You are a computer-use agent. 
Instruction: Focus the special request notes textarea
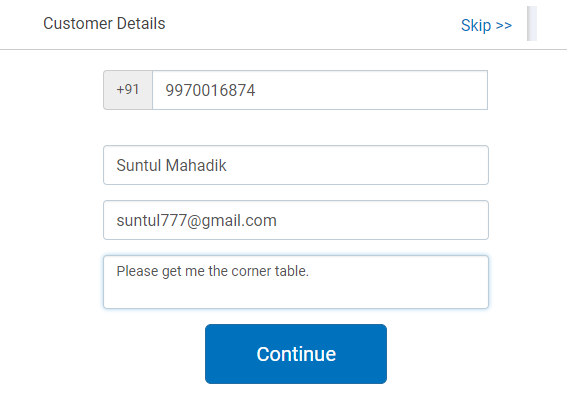296,282
